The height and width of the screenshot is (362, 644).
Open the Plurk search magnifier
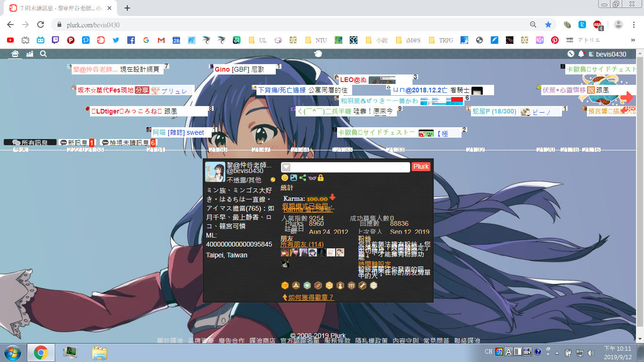coord(43,54)
